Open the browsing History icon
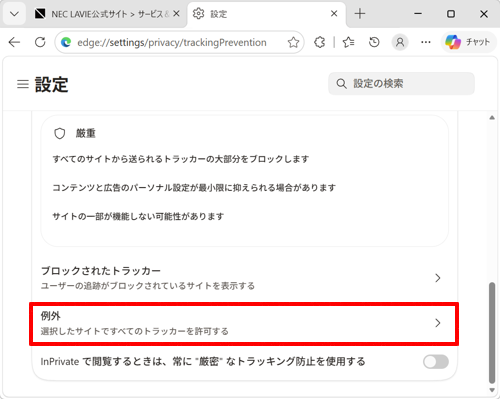Viewport: 500px width, 399px height. (x=374, y=42)
